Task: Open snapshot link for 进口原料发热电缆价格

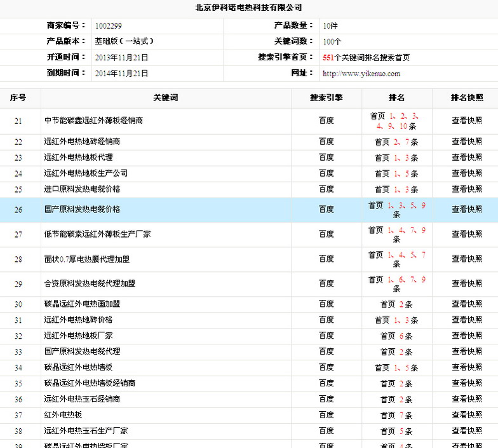Action: pos(467,189)
